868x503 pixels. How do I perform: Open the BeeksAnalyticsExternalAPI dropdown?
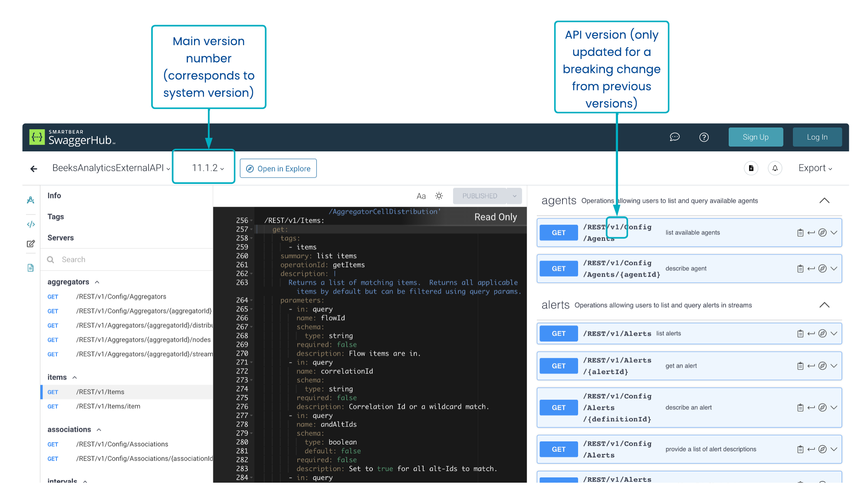click(112, 168)
